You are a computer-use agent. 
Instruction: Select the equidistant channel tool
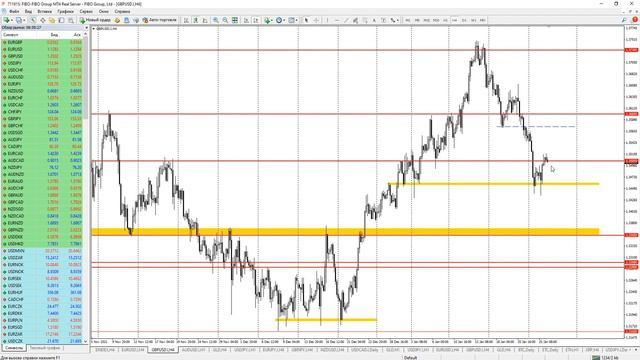coord(355,20)
